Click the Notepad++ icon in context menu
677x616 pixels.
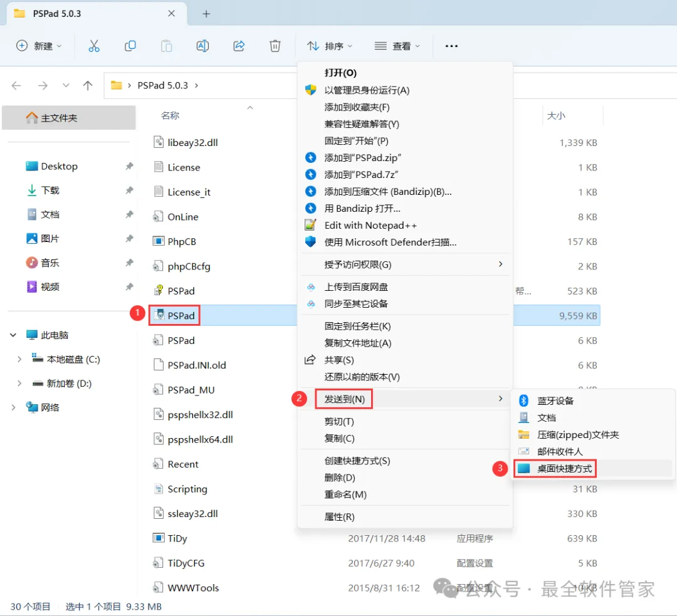point(310,225)
